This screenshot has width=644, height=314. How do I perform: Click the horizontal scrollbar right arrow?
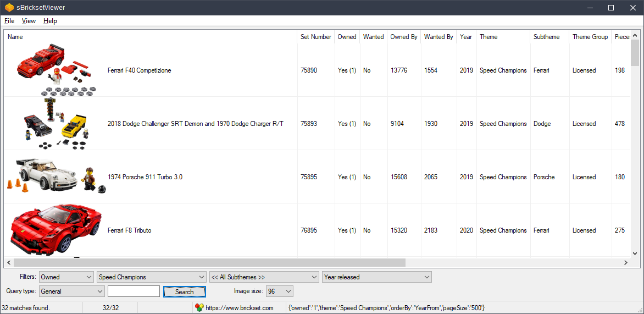click(x=626, y=263)
